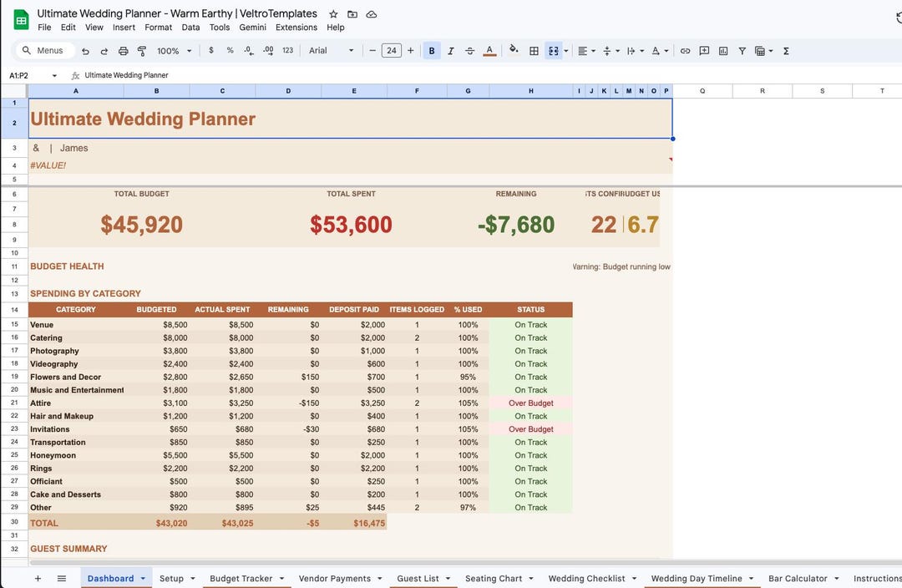Click the Menus search box
Viewport: 902px width, 588px height.
coord(43,51)
